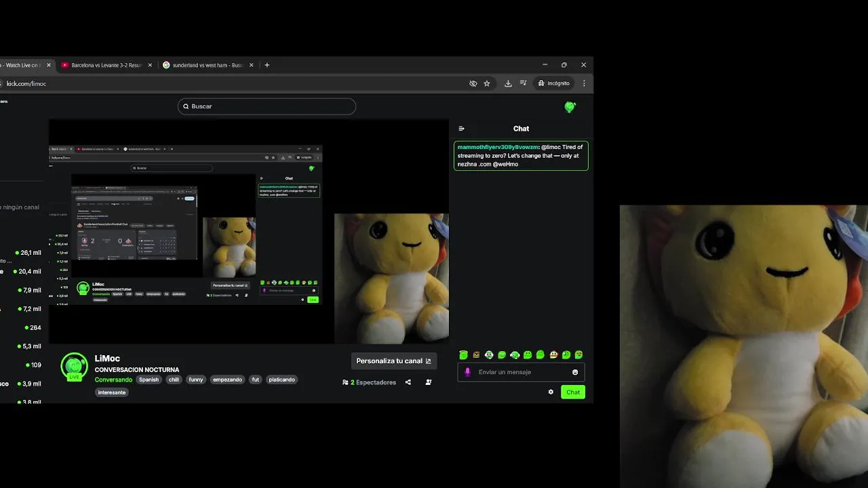Click the add-user icon next to share
The width and height of the screenshot is (868, 488).
pos(428,382)
